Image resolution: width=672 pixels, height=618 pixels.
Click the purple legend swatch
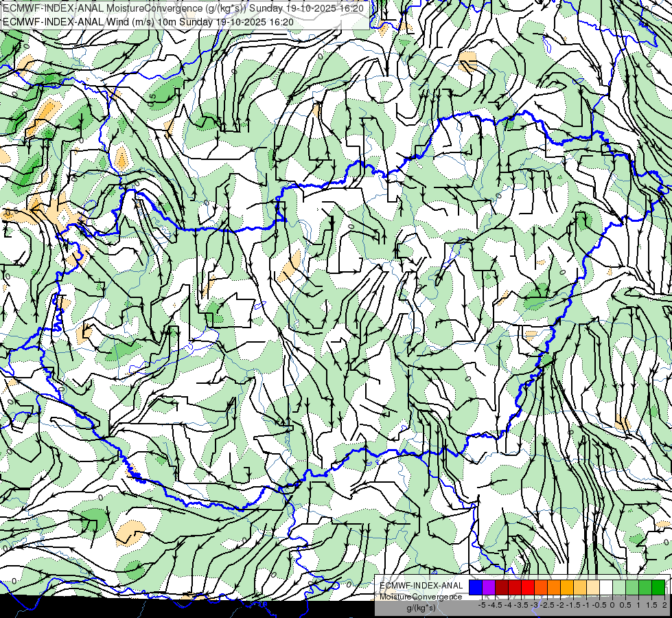point(489,588)
